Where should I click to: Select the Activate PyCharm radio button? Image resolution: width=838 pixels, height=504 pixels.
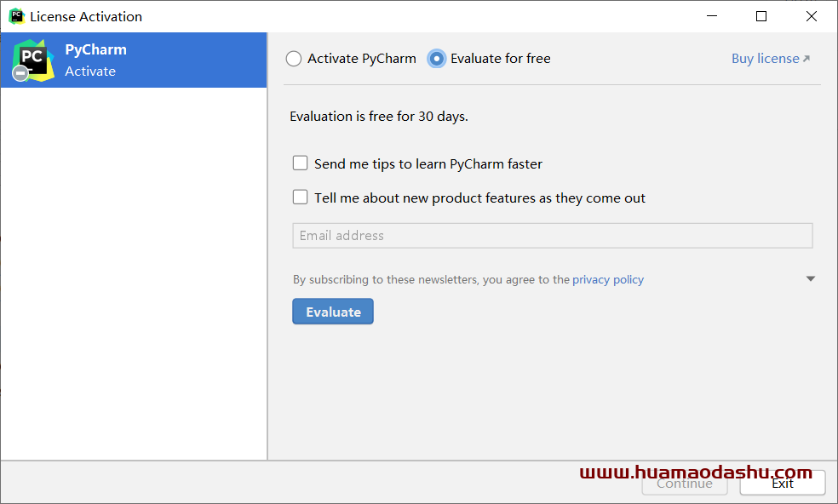294,59
